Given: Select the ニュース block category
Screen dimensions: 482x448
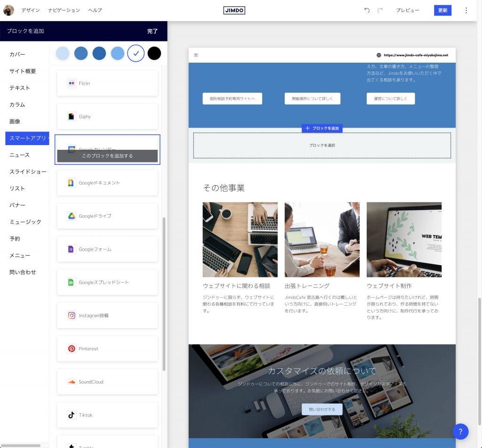Looking at the screenshot, I should 20,155.
